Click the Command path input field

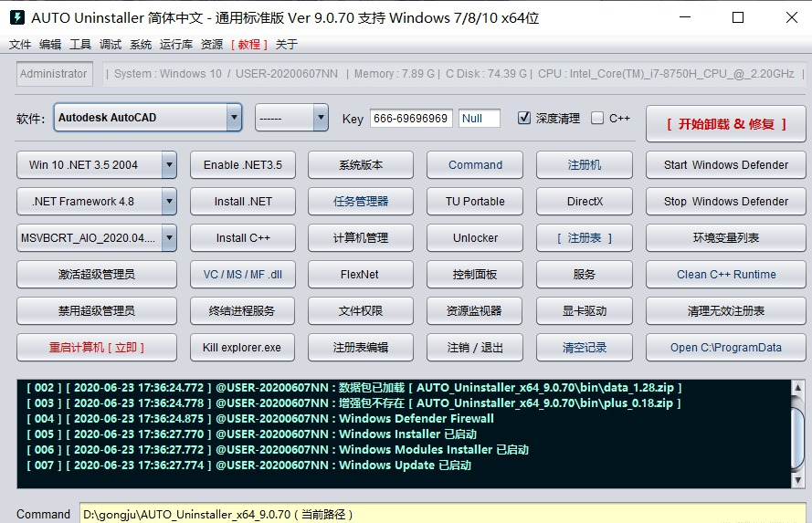point(442,514)
